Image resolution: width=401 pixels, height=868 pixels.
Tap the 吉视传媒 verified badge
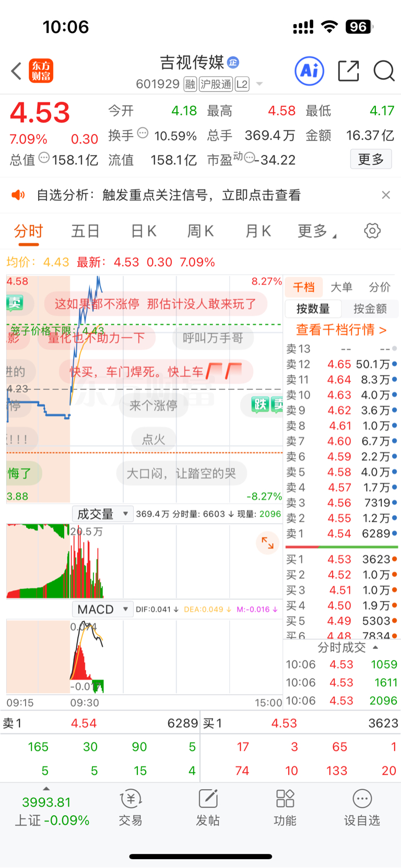[x=233, y=62]
